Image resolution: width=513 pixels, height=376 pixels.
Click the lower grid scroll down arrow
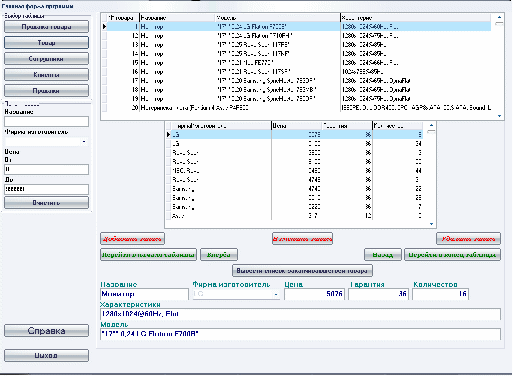click(x=431, y=224)
